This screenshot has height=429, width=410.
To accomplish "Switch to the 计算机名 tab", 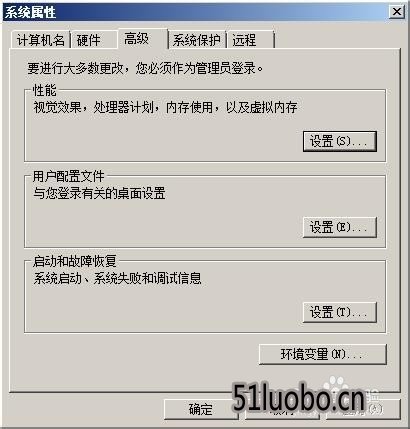I will 40,40.
